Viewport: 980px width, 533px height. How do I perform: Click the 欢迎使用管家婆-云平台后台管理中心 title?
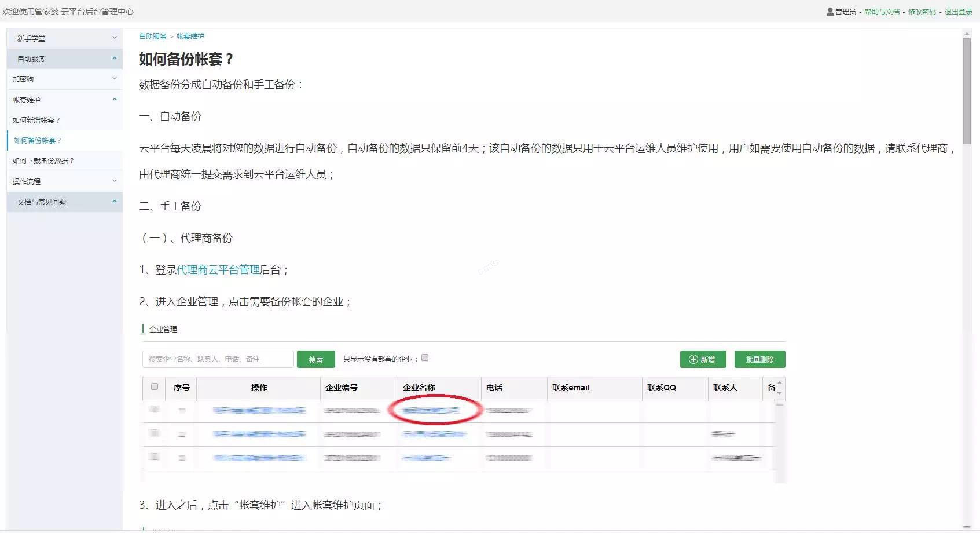click(68, 12)
